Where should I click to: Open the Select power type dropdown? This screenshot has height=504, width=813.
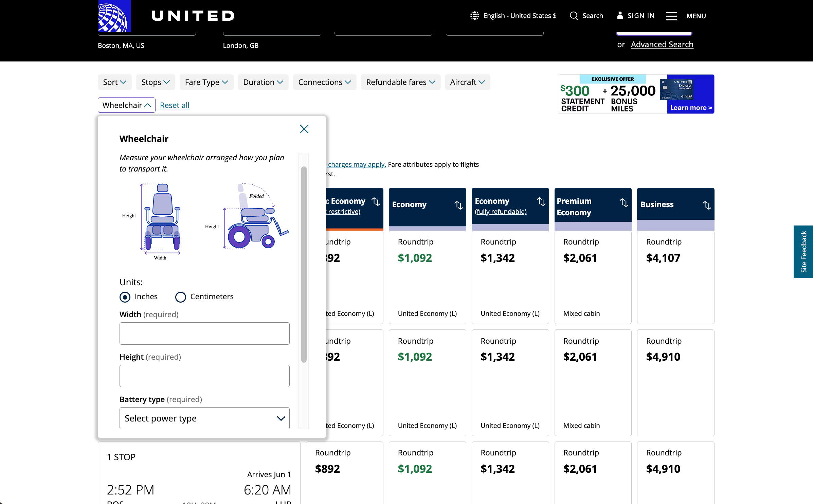coord(204,418)
